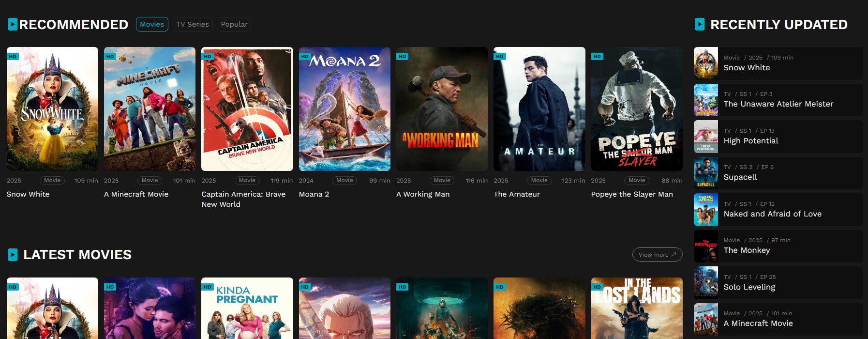Click The Unaware Atelier Meister small thumbnail
Image resolution: width=868 pixels, height=339 pixels.
pyautogui.click(x=706, y=100)
